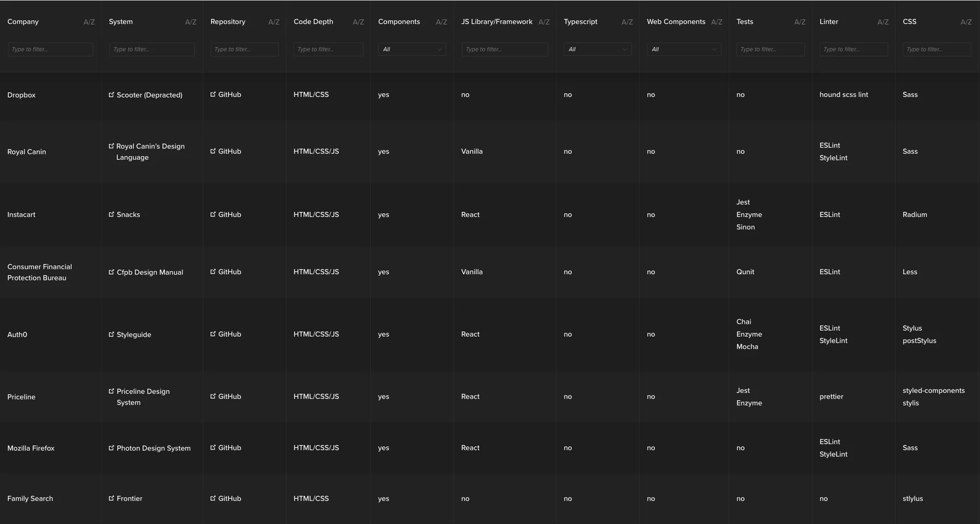The height and width of the screenshot is (524, 980).
Task: Sort Code Depth column with A/Z
Action: point(358,22)
